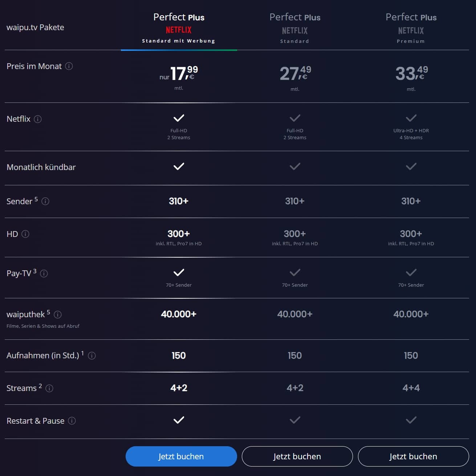Viewport: 476px width, 476px height.
Task: Click Jetzt buchen for the 27,49 € plan
Action: pyautogui.click(x=297, y=456)
